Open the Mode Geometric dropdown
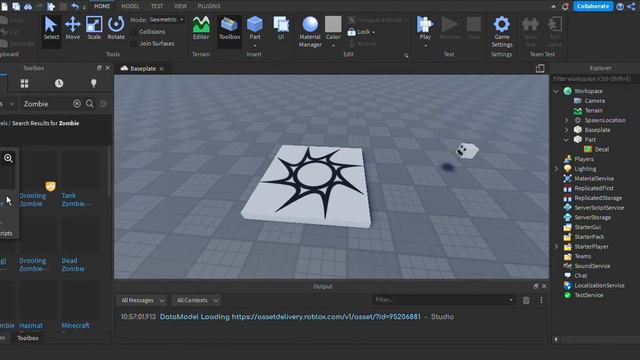Screen dimensions: 640x360 coord(166,20)
